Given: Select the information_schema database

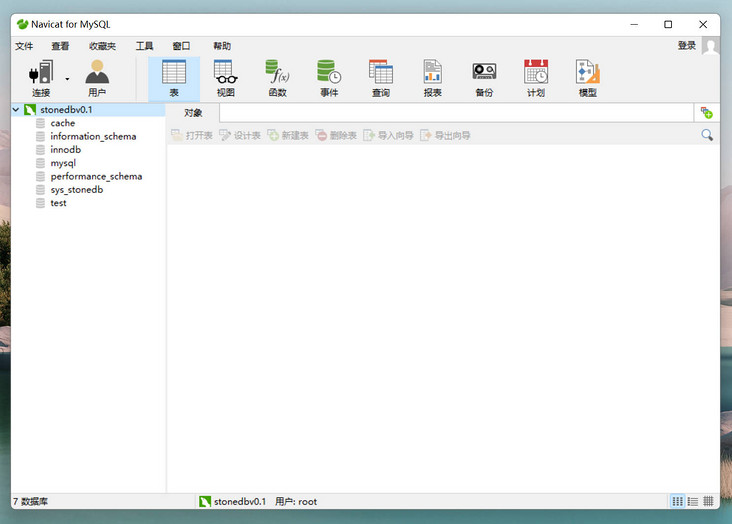Looking at the screenshot, I should [x=93, y=136].
